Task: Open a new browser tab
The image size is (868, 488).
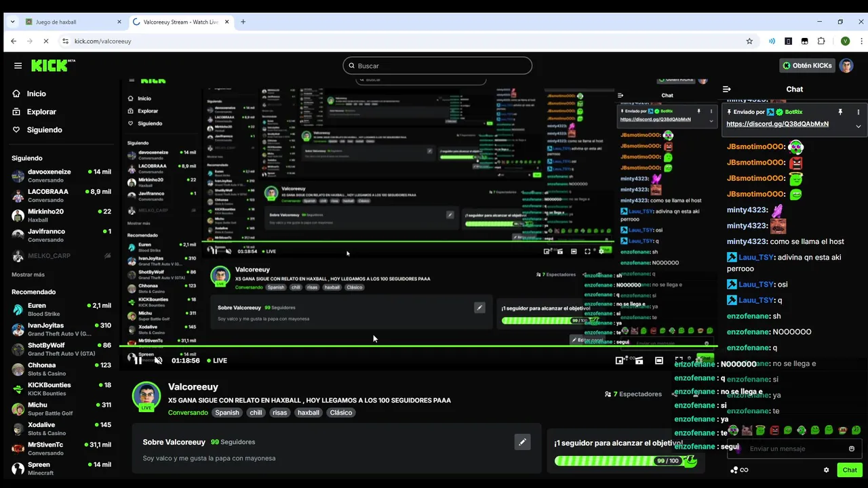Action: pos(243,22)
